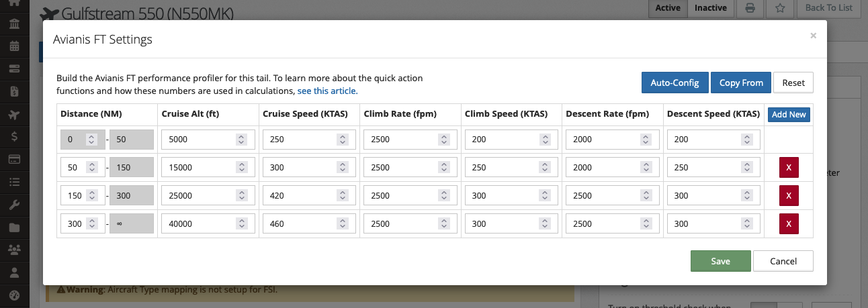This screenshot has width=868, height=308.
Task: Click the Descent Rate field in 150-300 row
Action: point(613,196)
